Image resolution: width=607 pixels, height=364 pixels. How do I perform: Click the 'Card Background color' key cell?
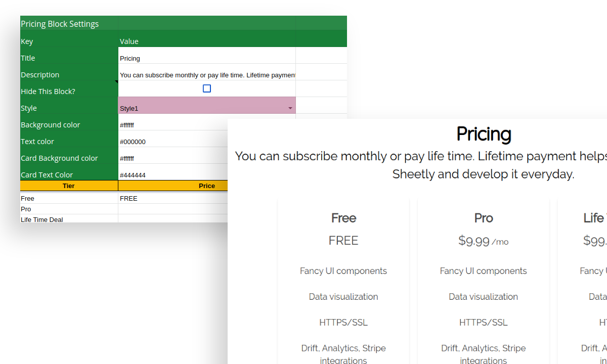coord(69,156)
